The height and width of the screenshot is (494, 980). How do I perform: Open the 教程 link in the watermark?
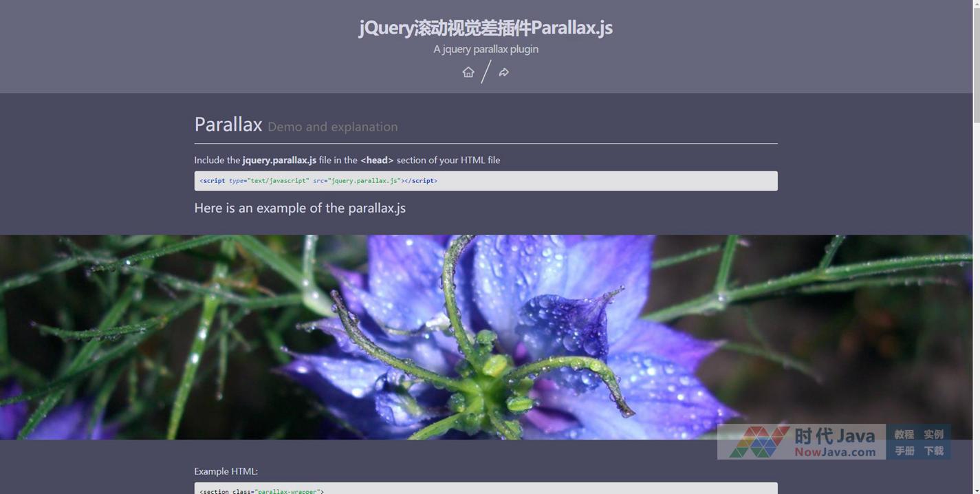[904, 434]
